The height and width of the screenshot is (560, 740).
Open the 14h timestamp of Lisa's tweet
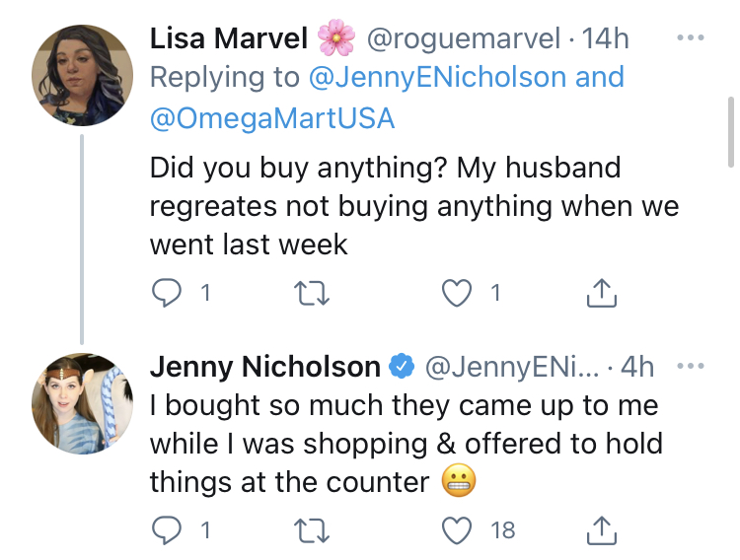coord(605,37)
